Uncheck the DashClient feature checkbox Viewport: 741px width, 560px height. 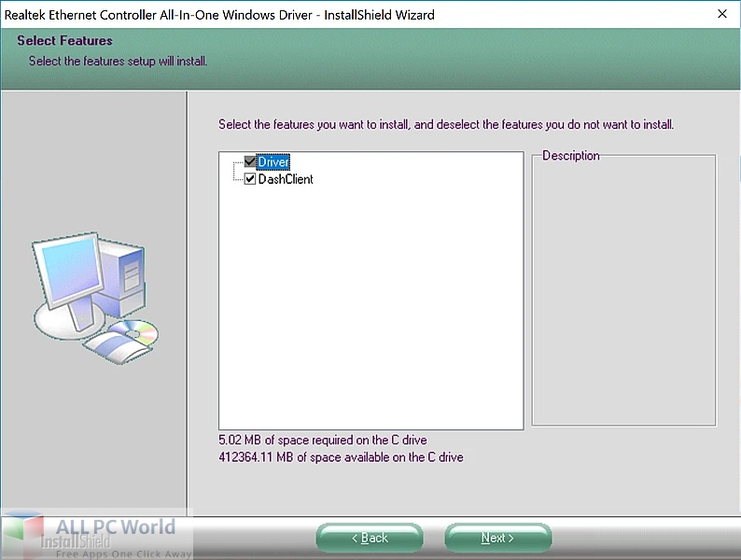[250, 178]
